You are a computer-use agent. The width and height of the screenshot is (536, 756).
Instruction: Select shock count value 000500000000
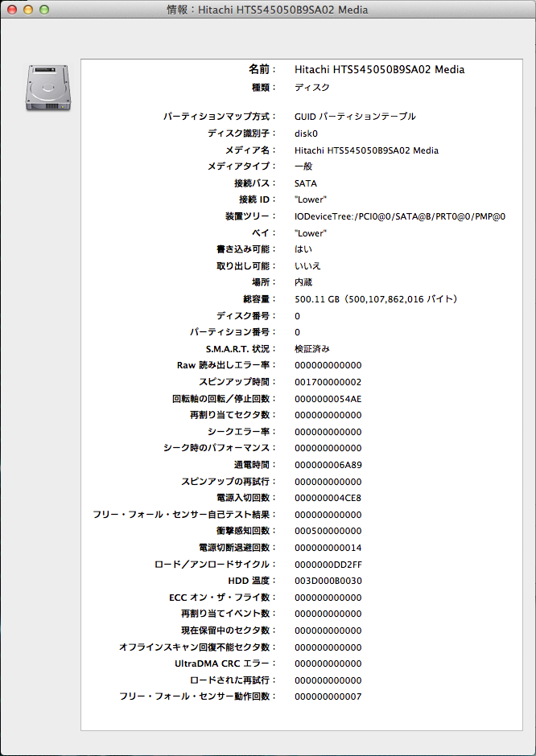pos(328,531)
